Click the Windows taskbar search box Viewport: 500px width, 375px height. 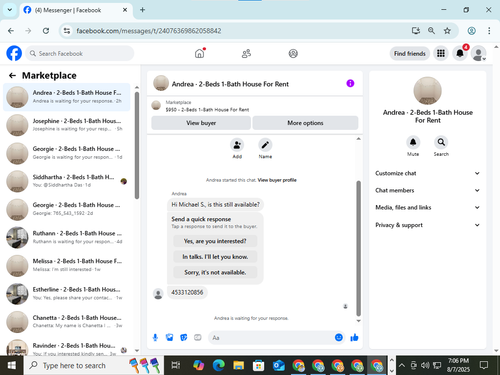[94, 366]
